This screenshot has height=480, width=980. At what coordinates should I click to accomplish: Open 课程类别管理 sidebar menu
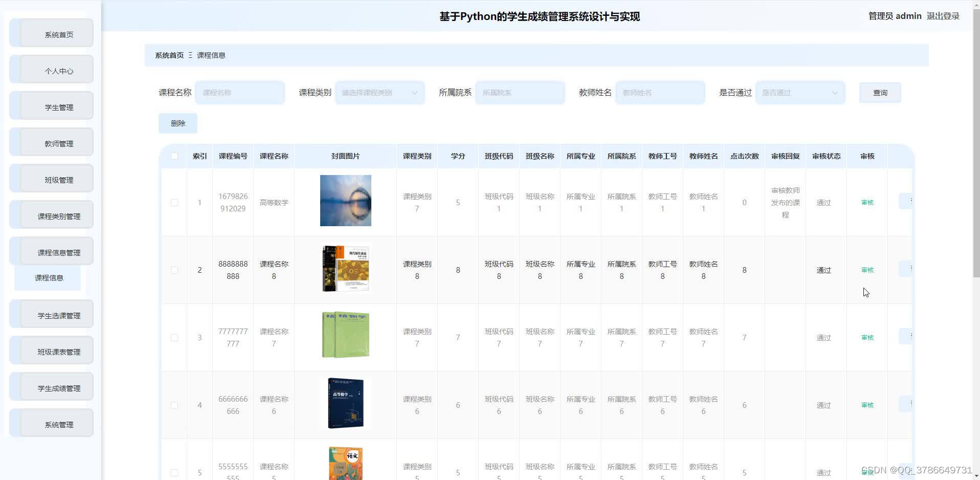point(51,215)
